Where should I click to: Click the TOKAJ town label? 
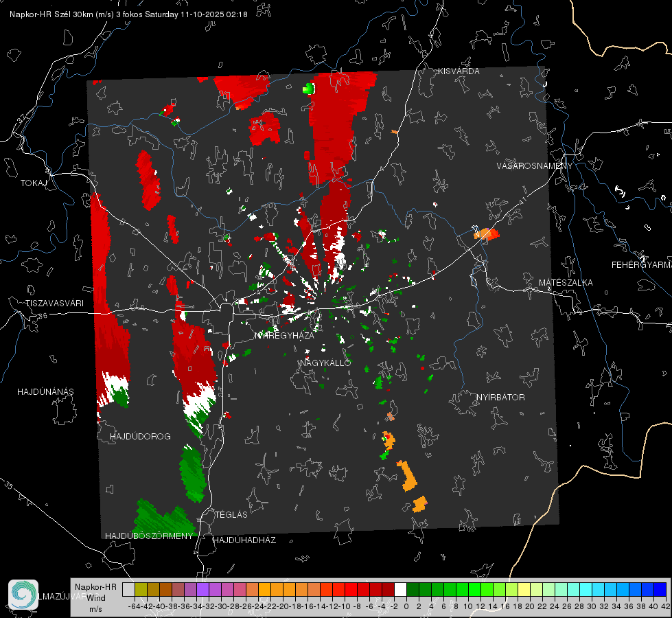[34, 183]
